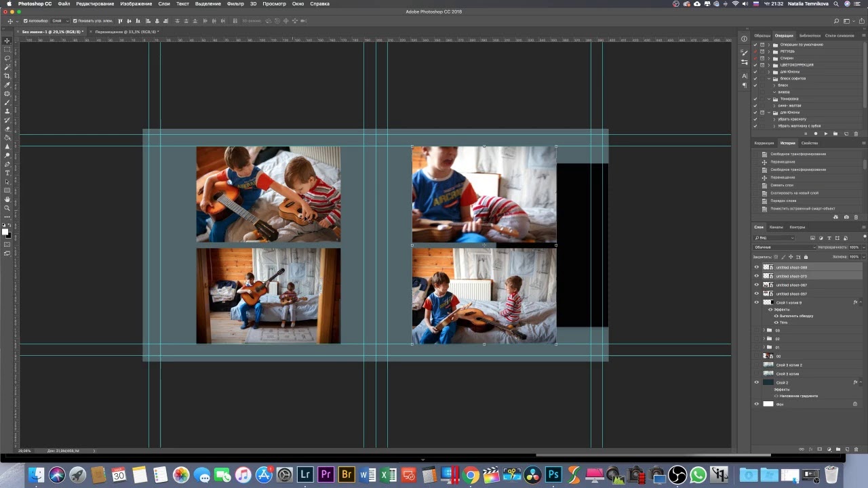Hide layer untitled shoot-073
Viewport: 868px width, 488px height.
(757, 276)
